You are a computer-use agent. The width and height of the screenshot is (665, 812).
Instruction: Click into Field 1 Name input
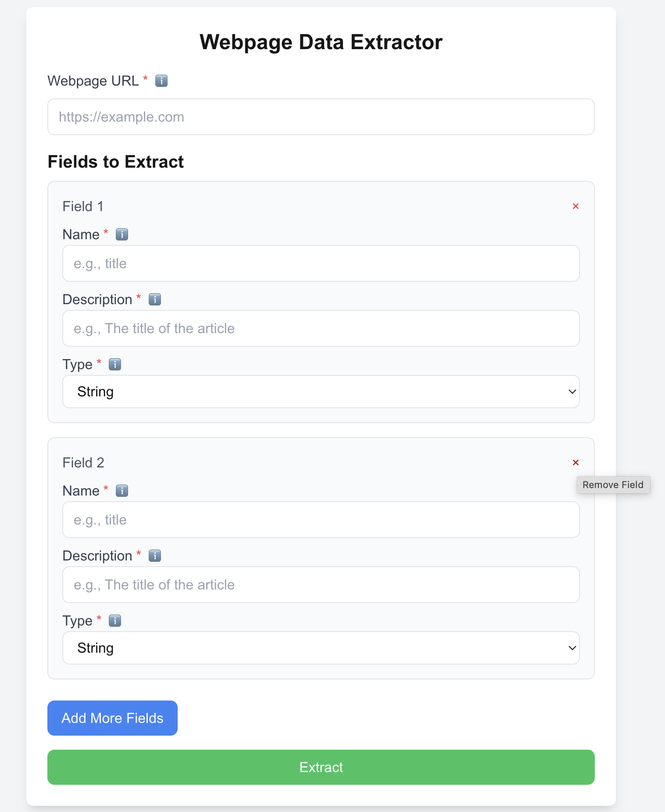[321, 263]
